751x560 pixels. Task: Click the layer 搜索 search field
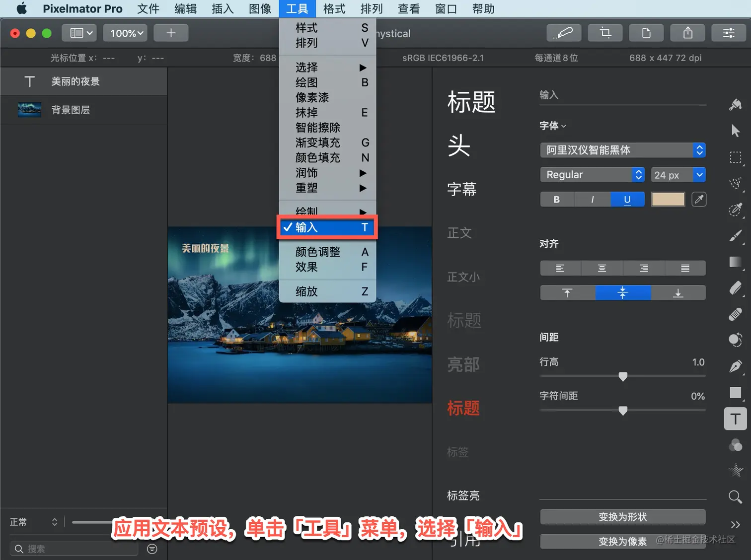tap(74, 549)
